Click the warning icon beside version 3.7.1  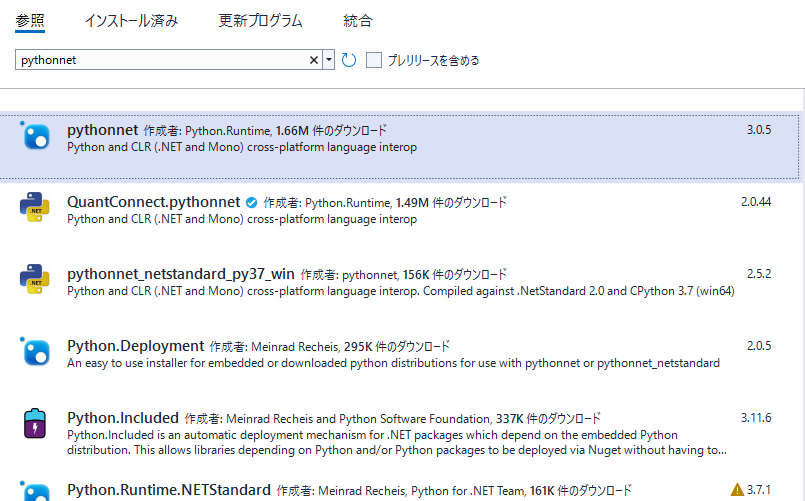737,490
